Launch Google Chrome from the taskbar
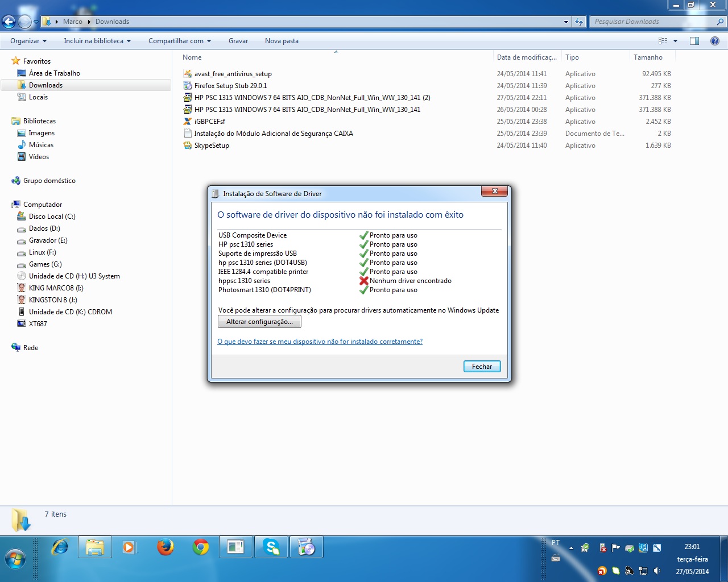The height and width of the screenshot is (582, 728). pos(201,547)
